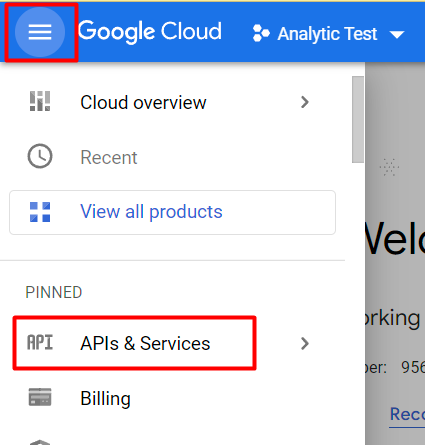Open the Analytic Test project selector

(329, 34)
